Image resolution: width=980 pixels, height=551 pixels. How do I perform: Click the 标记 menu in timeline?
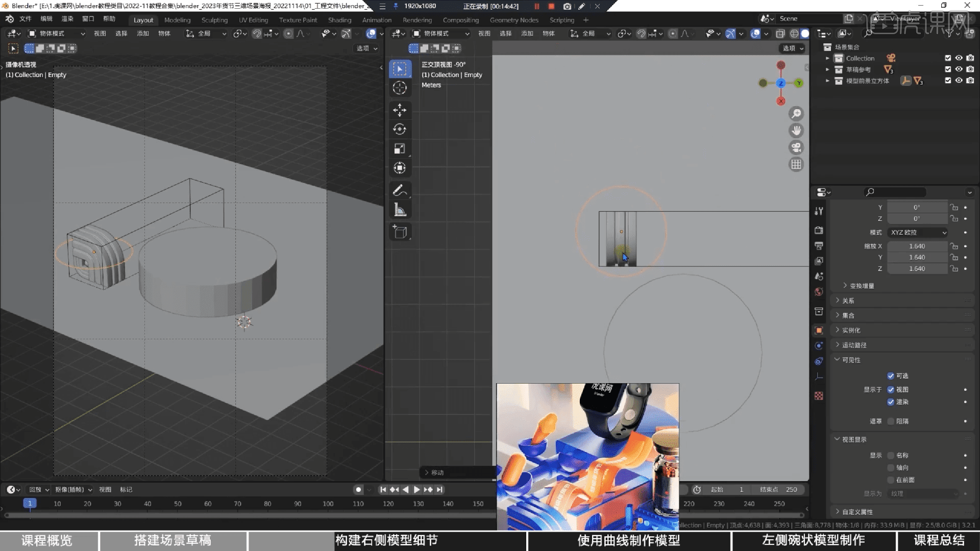(126, 490)
